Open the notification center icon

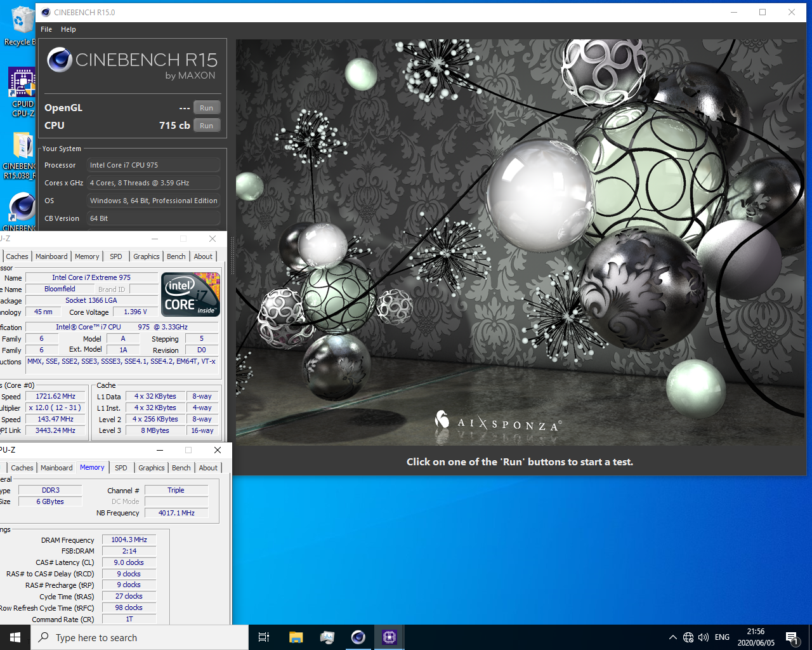click(792, 637)
